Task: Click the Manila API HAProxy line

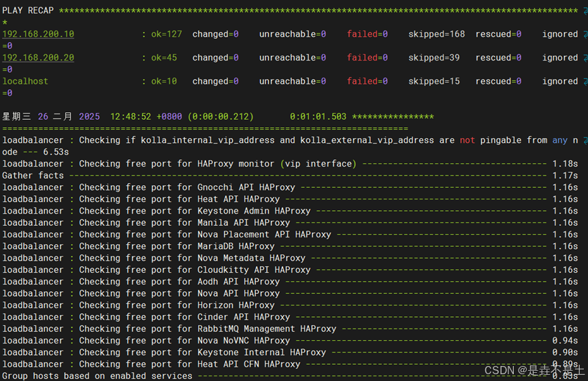Action: [x=290, y=222]
